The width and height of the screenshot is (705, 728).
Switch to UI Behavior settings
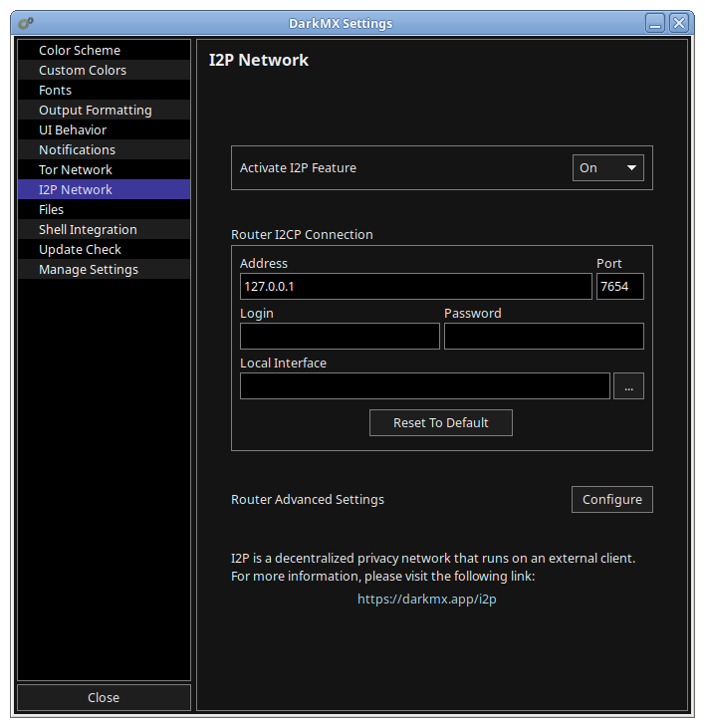coord(104,130)
